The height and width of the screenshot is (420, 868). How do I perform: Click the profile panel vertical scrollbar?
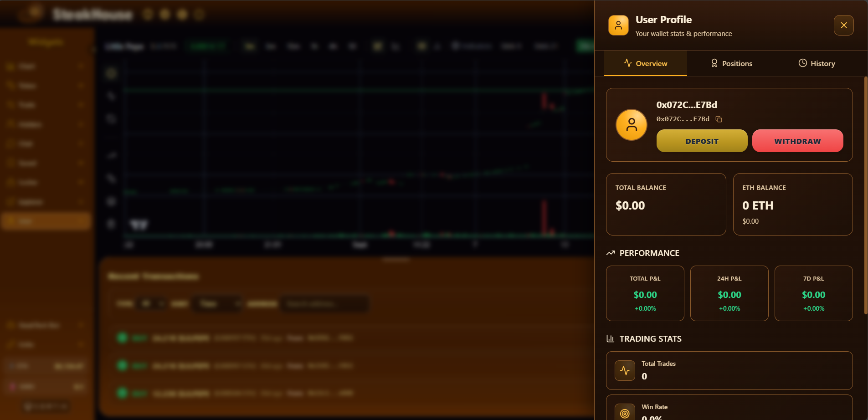coord(865,196)
